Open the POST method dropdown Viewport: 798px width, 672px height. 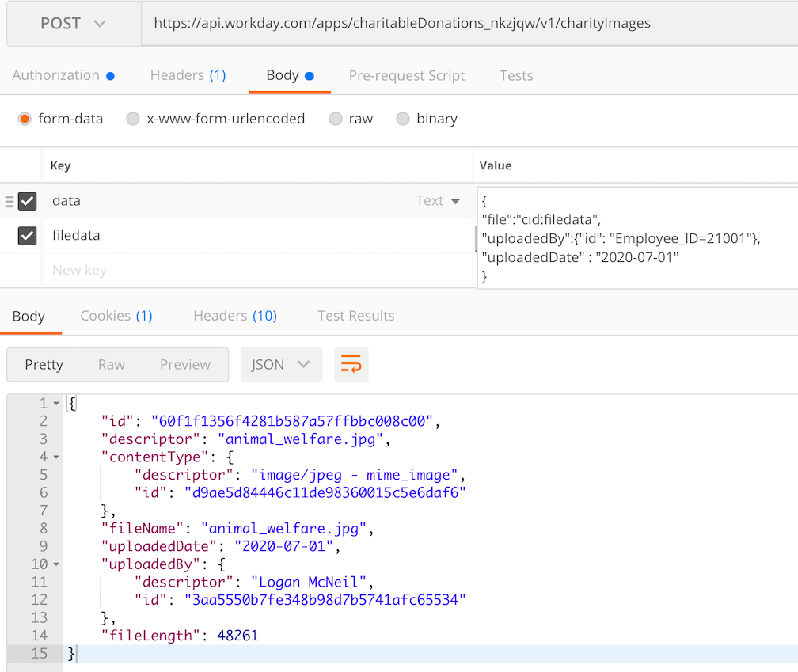[74, 24]
